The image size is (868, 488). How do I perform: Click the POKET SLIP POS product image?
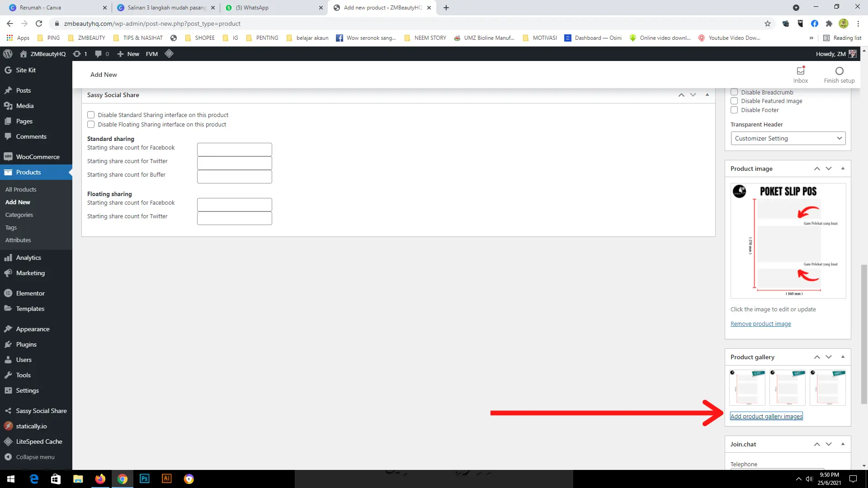pos(788,241)
